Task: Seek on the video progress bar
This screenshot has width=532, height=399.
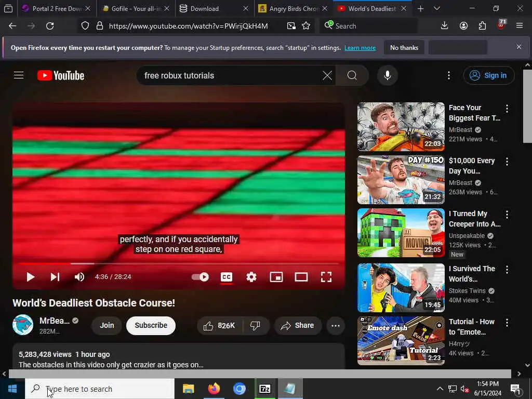Action: pos(179,263)
